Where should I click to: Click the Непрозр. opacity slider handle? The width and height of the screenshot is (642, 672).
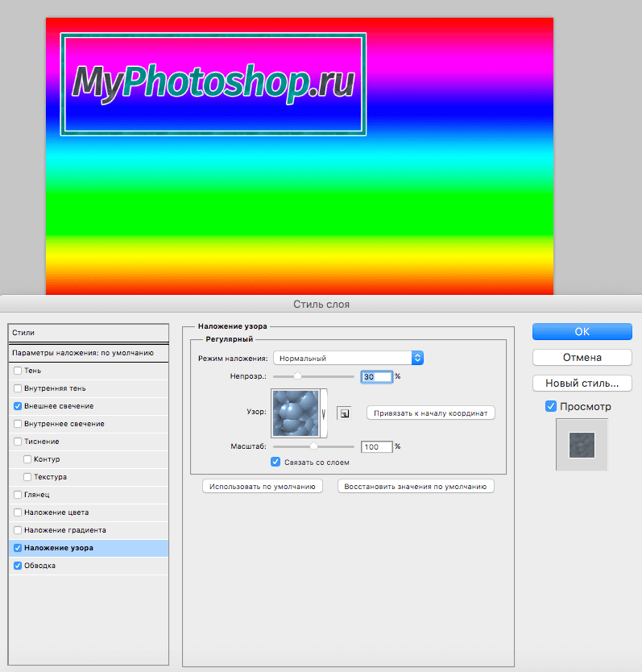(x=297, y=376)
